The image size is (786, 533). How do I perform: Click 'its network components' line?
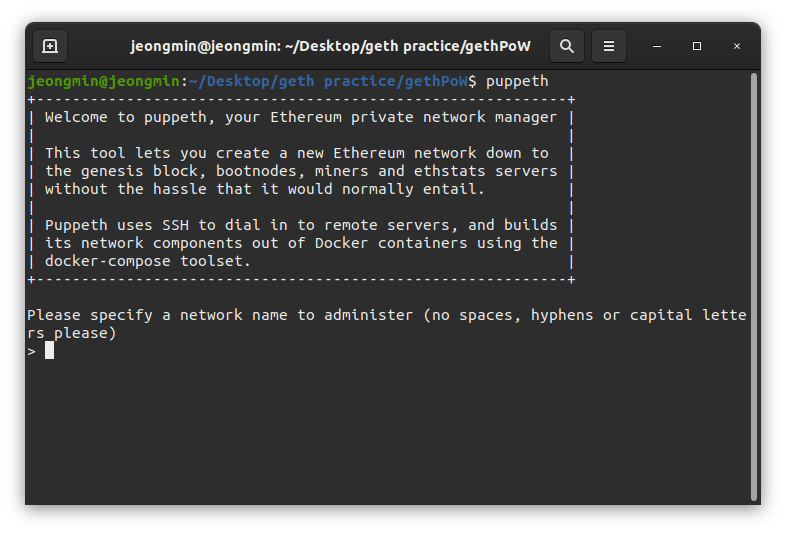coord(301,243)
